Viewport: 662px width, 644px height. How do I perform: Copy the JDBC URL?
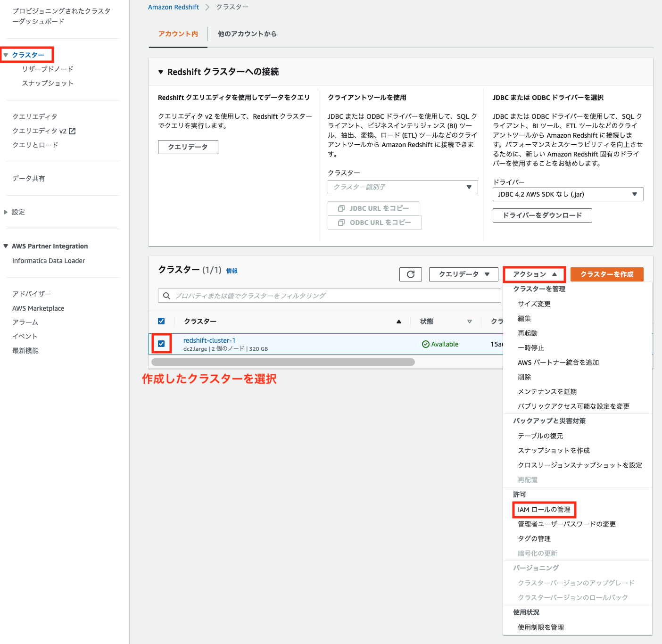click(x=373, y=208)
